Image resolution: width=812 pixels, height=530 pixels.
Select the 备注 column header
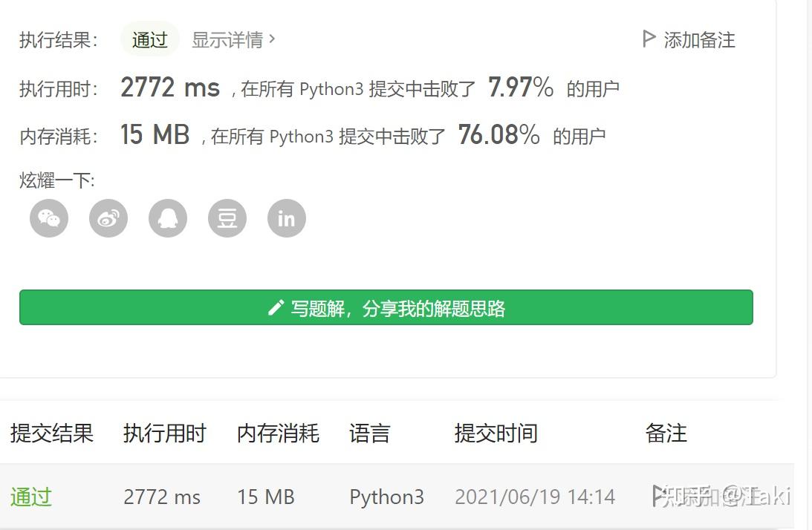(666, 433)
